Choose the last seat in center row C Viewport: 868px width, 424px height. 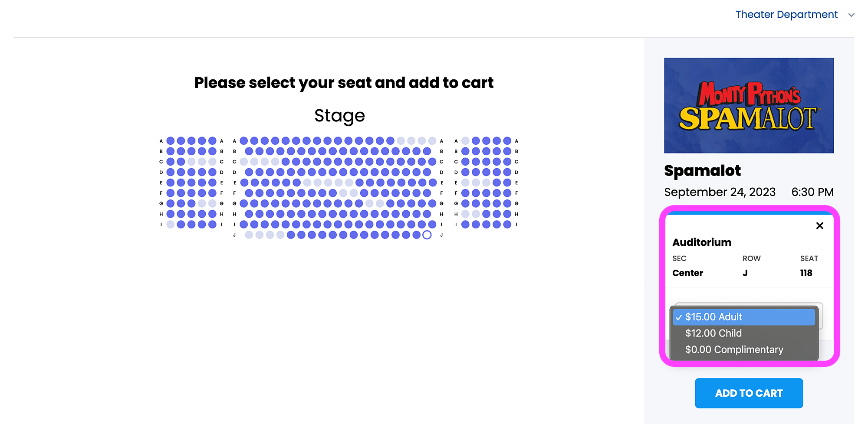432,162
